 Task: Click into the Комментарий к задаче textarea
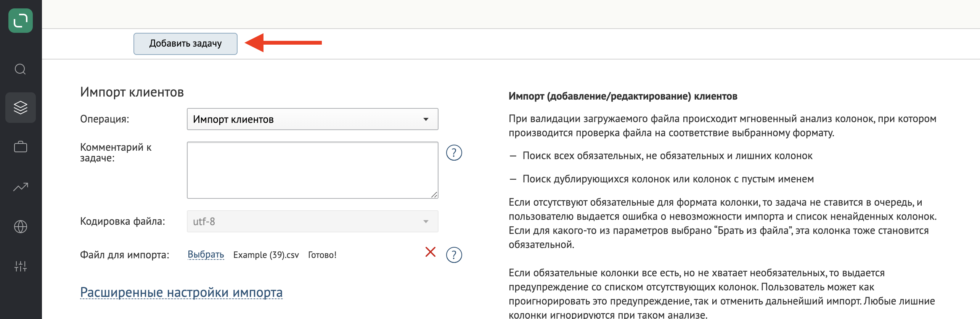(x=312, y=170)
